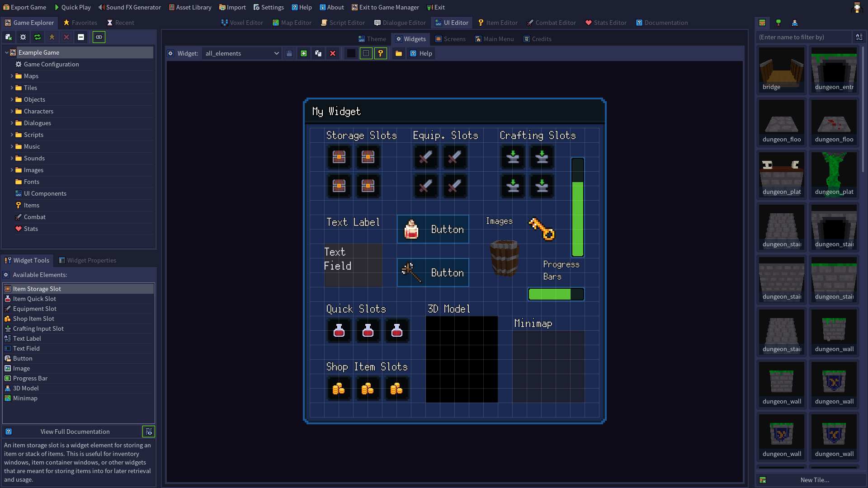The image size is (868, 488).
Task: Select the Equipment Slot element
Action: pyautogui.click(x=79, y=309)
